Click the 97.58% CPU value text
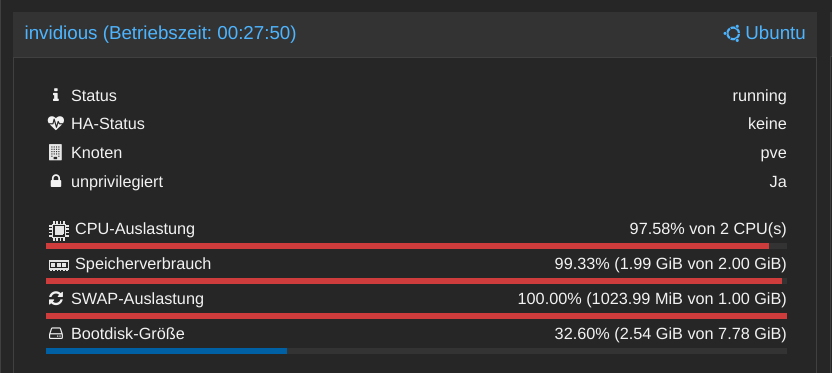The width and height of the screenshot is (832, 373). [708, 229]
